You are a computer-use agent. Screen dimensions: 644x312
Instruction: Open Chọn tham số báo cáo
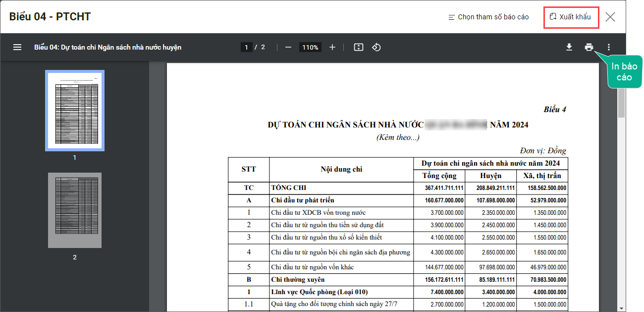[488, 17]
